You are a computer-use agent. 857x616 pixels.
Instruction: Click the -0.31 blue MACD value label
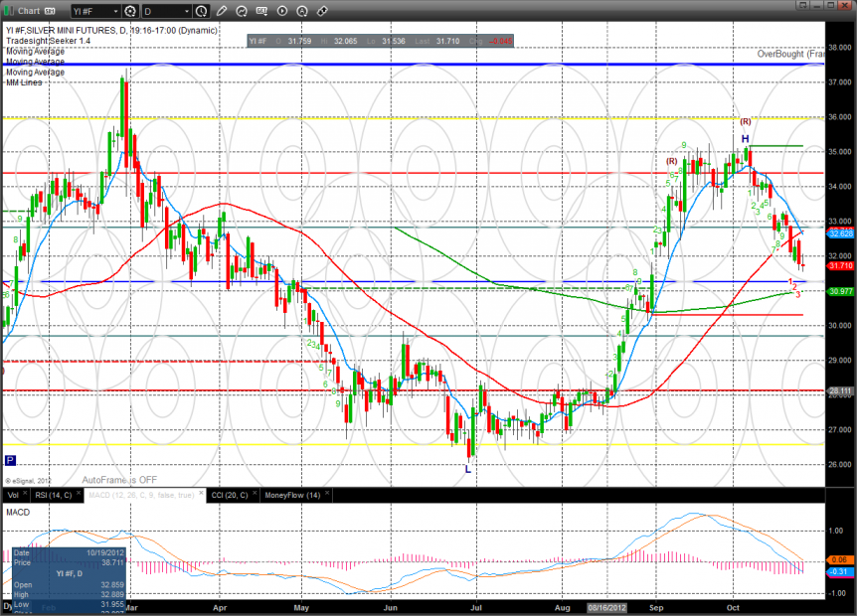tap(839, 571)
